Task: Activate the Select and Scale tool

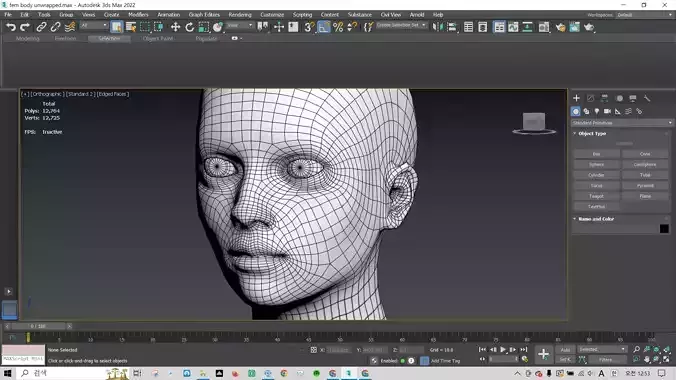Action: (203, 27)
